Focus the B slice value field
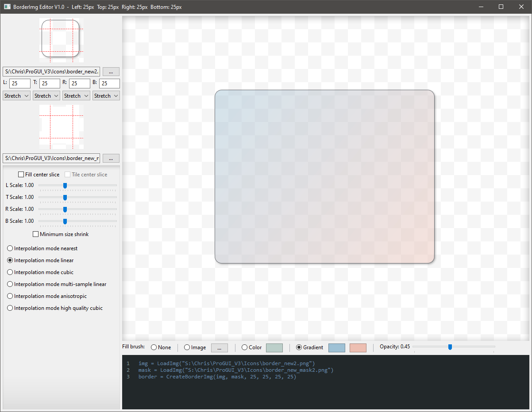Viewport: 532px width, 412px height. 109,84
